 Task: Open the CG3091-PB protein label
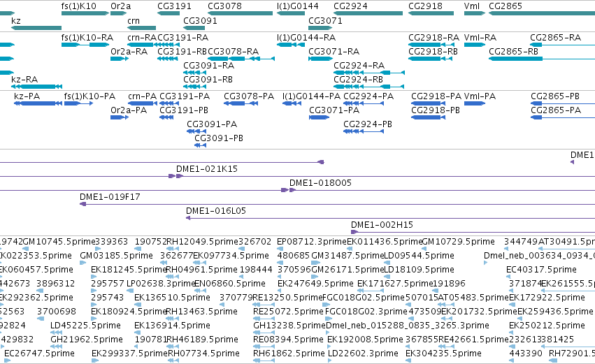coord(219,138)
